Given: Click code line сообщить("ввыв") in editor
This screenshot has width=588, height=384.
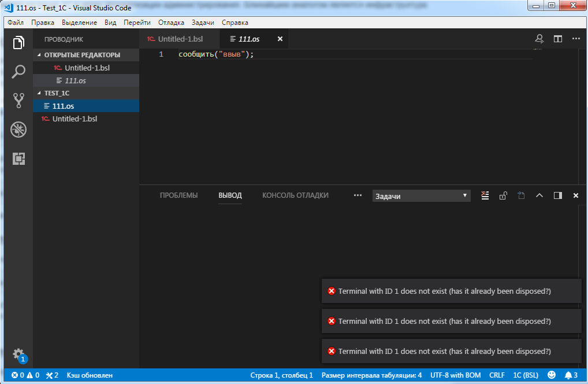Looking at the screenshot, I should [216, 54].
